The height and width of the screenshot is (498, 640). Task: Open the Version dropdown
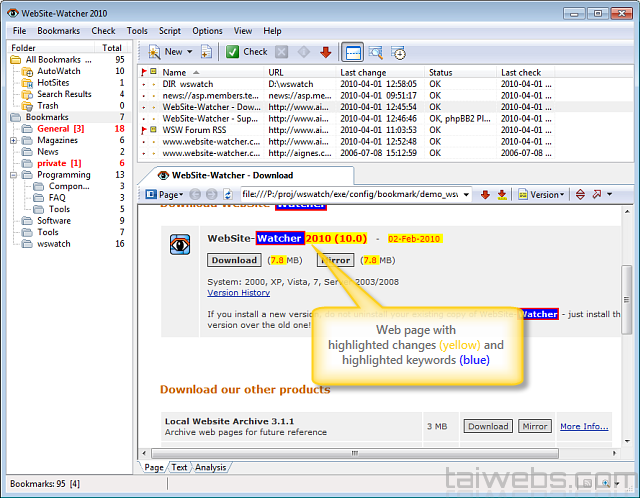pyautogui.click(x=546, y=194)
